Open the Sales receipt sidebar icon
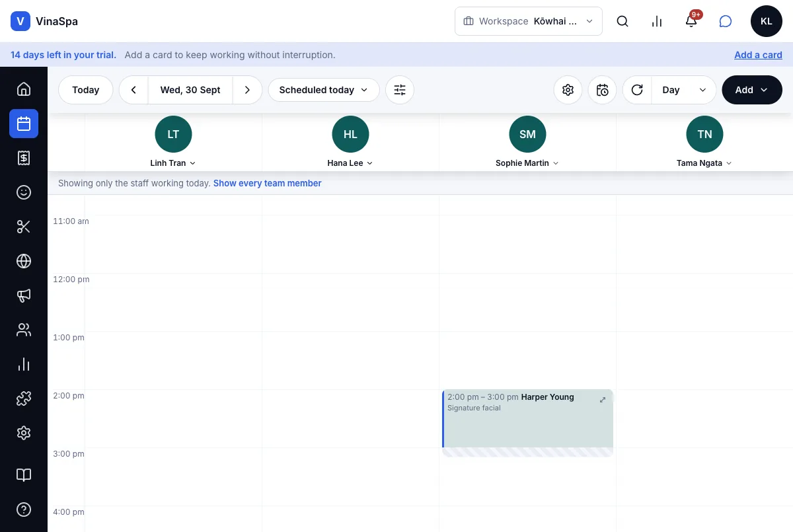This screenshot has width=793, height=532. (x=24, y=158)
